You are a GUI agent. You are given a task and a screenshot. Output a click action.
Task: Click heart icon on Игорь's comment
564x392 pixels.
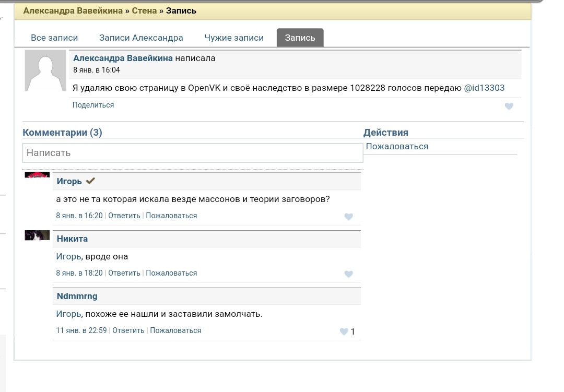pos(348,217)
